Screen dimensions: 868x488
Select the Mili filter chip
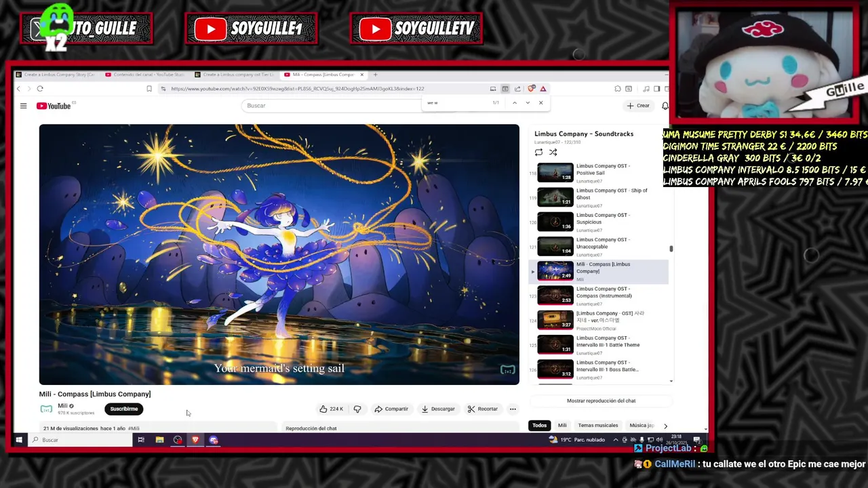pos(562,426)
